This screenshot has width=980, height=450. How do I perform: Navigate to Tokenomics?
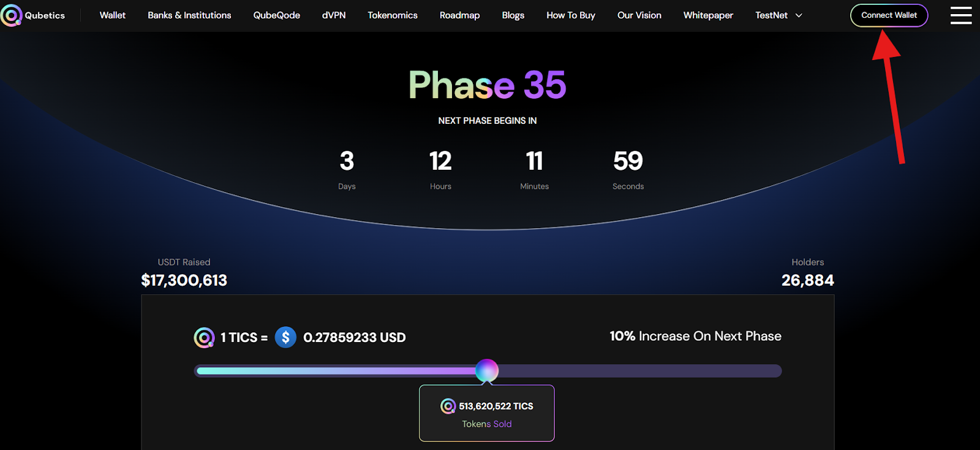coord(393,15)
